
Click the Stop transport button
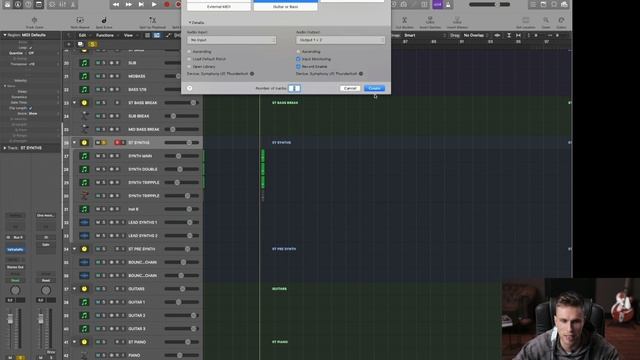[x=141, y=4]
